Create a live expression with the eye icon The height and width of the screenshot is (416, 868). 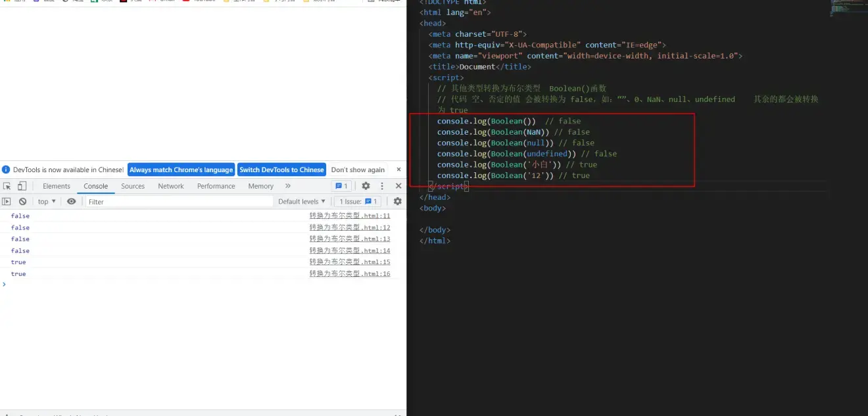point(71,201)
